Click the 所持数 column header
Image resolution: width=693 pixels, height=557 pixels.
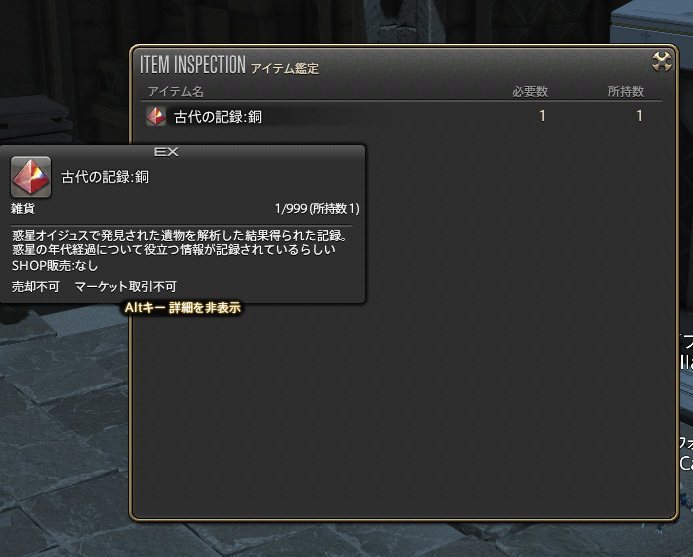coord(625,92)
